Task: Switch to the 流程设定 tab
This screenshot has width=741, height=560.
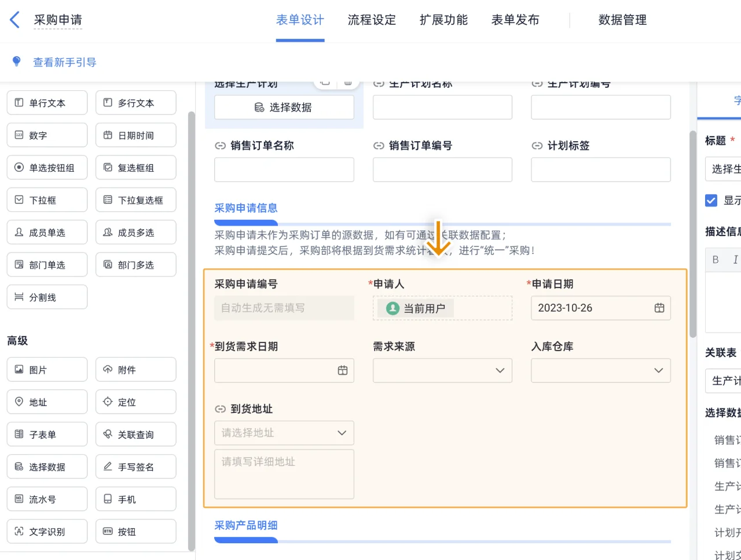Action: 372,20
